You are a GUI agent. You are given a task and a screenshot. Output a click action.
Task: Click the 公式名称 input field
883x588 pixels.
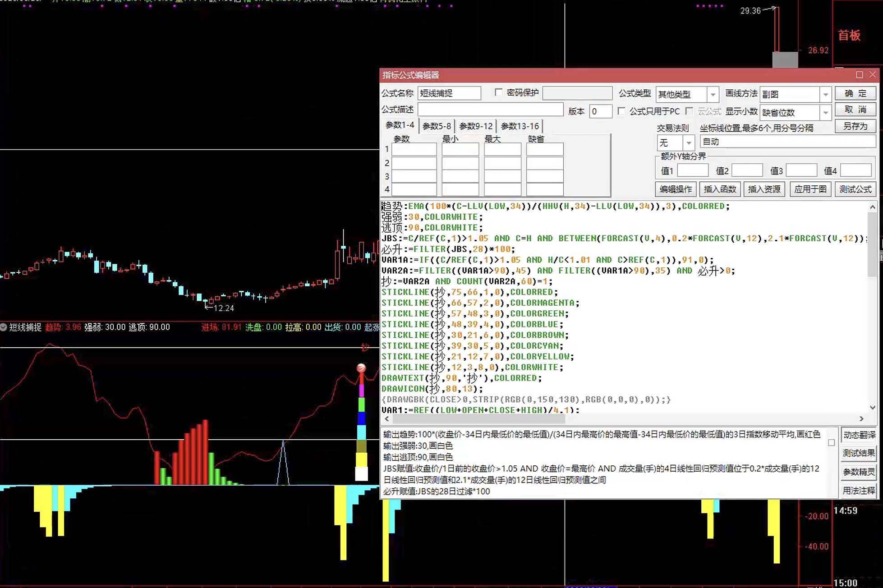(x=449, y=93)
